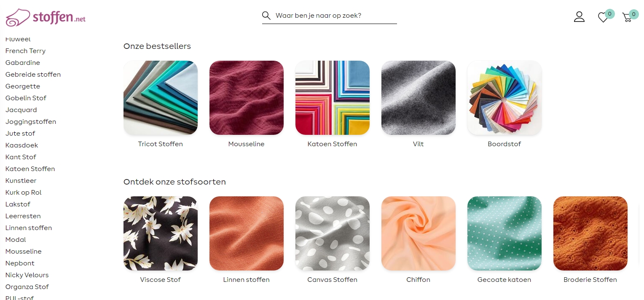Open the shopping cart icon
The image size is (644, 300).
point(627,17)
